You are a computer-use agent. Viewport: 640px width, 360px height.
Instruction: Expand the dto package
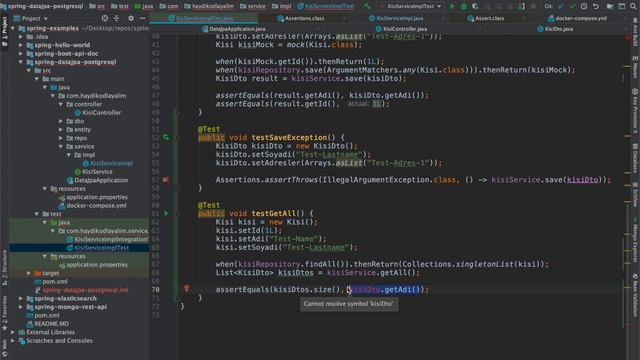click(60, 121)
